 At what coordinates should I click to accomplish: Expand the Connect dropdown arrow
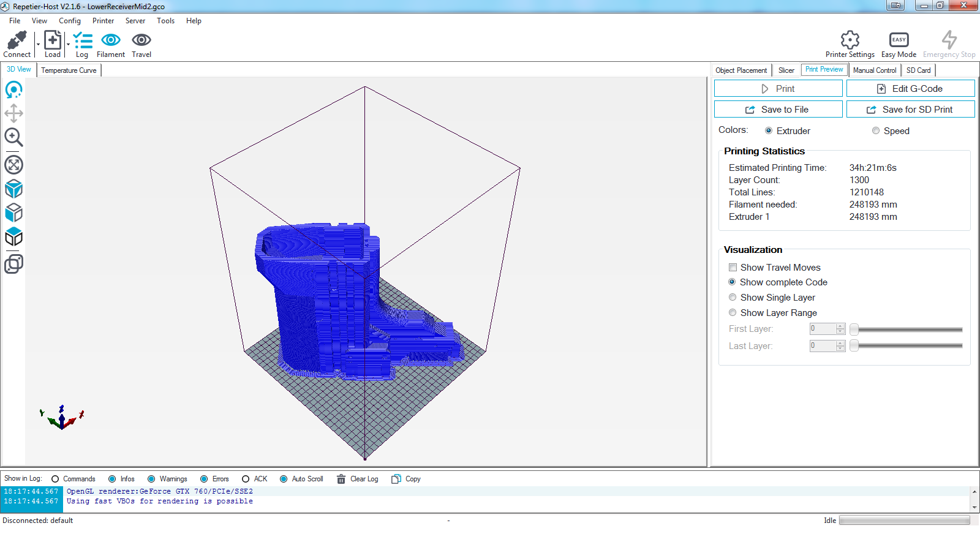coord(38,45)
